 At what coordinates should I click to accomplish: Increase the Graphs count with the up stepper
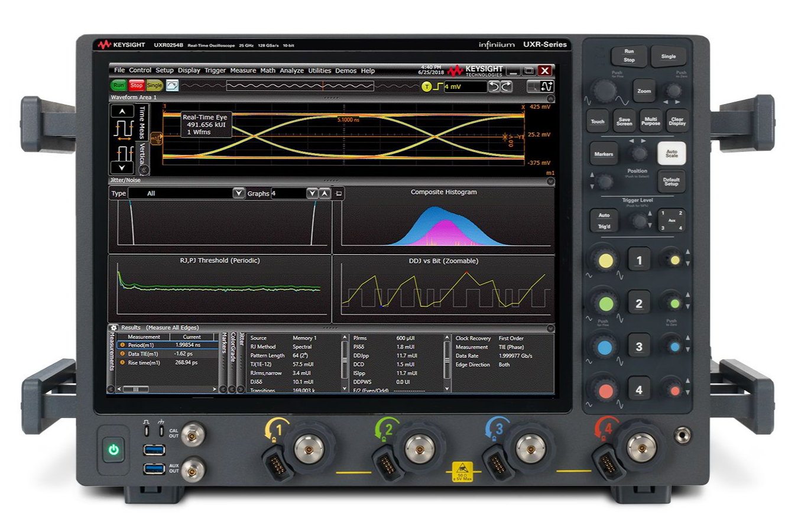tap(325, 193)
